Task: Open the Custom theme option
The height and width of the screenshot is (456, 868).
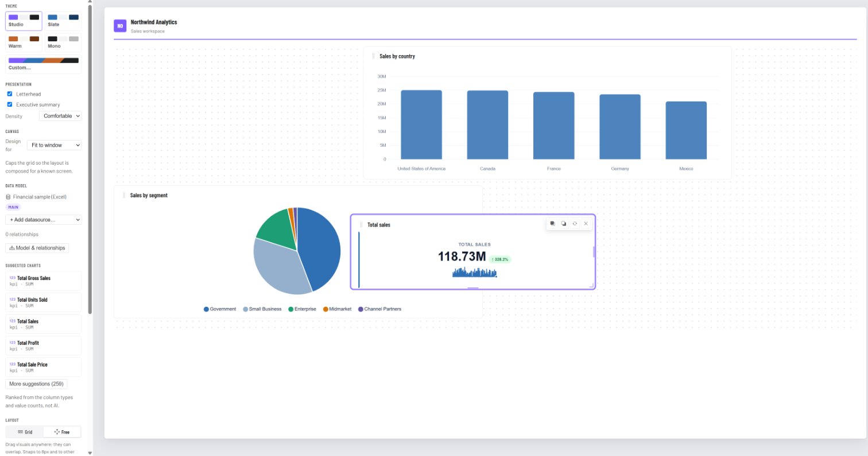Action: (44, 64)
